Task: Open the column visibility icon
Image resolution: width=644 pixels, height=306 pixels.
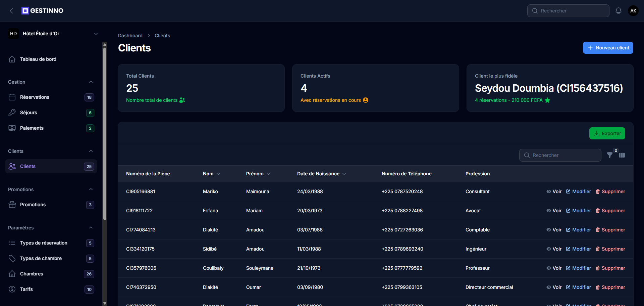Action: coord(622,155)
